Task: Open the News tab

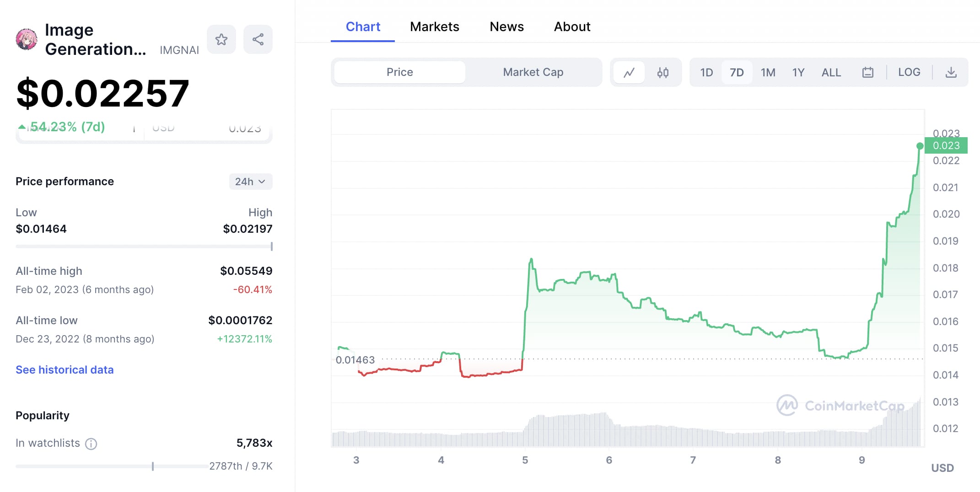Action: coord(506,27)
